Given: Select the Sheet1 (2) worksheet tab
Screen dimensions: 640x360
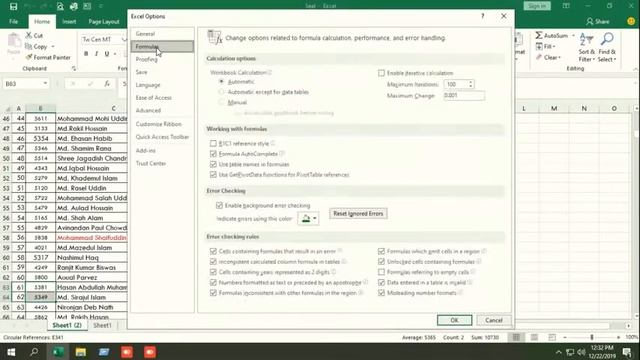Looking at the screenshot, I should pyautogui.click(x=67, y=325).
